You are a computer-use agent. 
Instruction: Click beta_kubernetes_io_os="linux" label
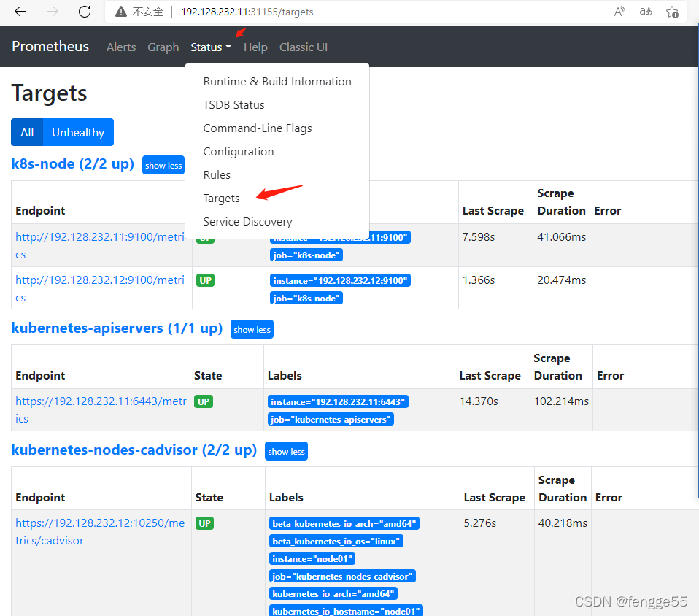point(336,541)
